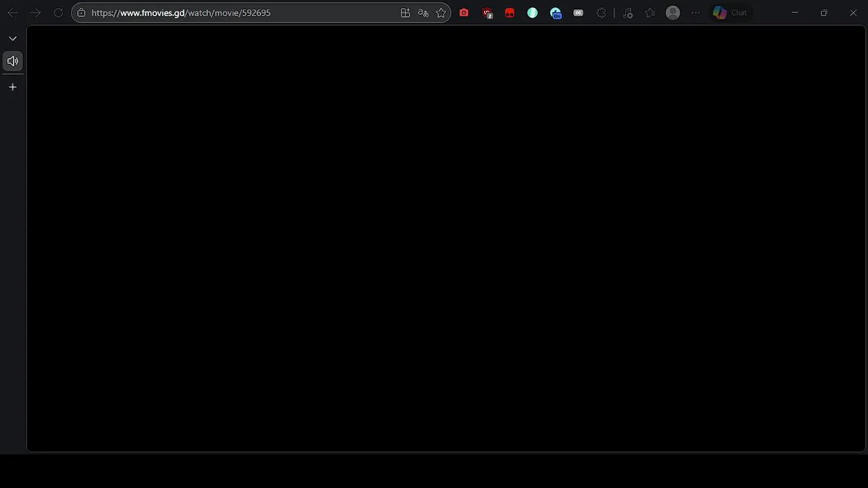Open the teal round extension icon

[532, 13]
